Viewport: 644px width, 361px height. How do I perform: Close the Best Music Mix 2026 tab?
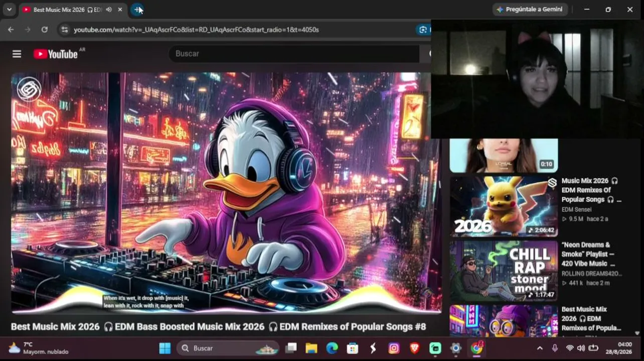120,10
